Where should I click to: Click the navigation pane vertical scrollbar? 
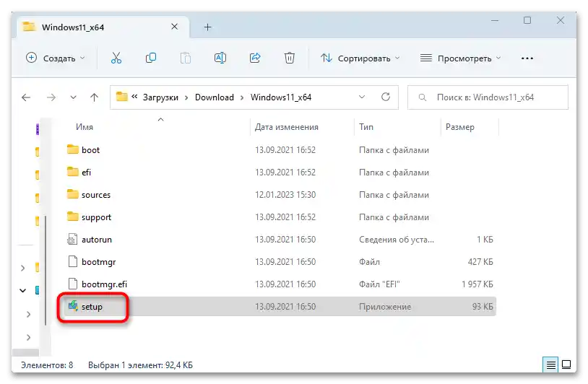coord(46,271)
